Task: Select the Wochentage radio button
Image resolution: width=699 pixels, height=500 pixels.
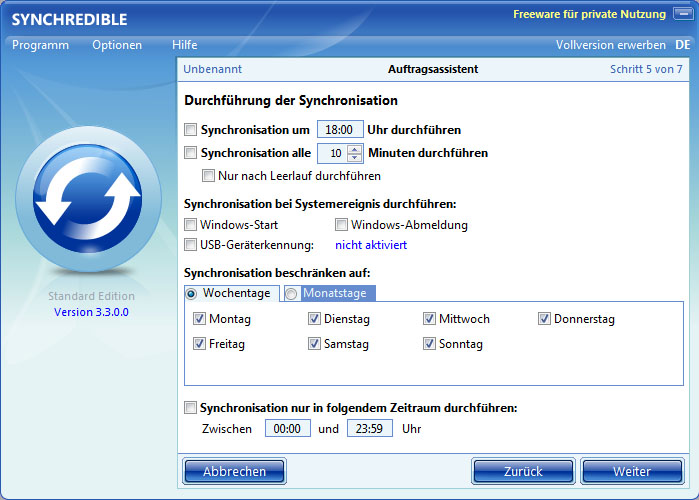Action: (x=192, y=294)
